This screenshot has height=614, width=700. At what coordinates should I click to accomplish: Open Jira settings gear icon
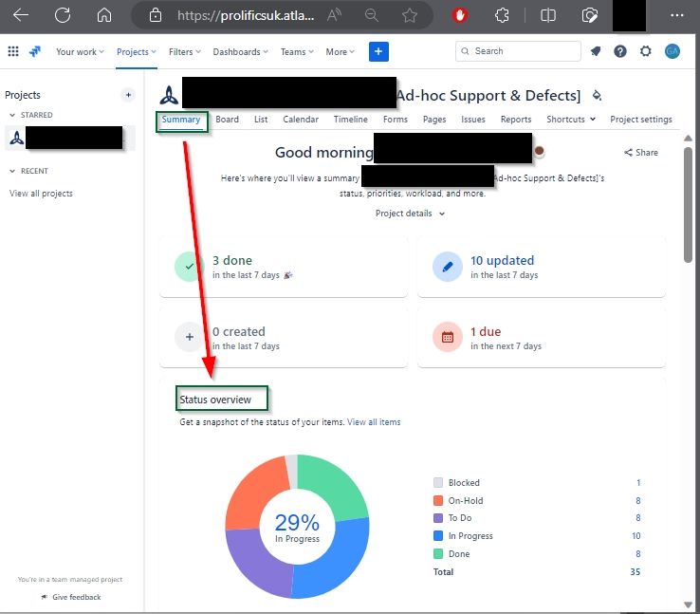(x=646, y=51)
